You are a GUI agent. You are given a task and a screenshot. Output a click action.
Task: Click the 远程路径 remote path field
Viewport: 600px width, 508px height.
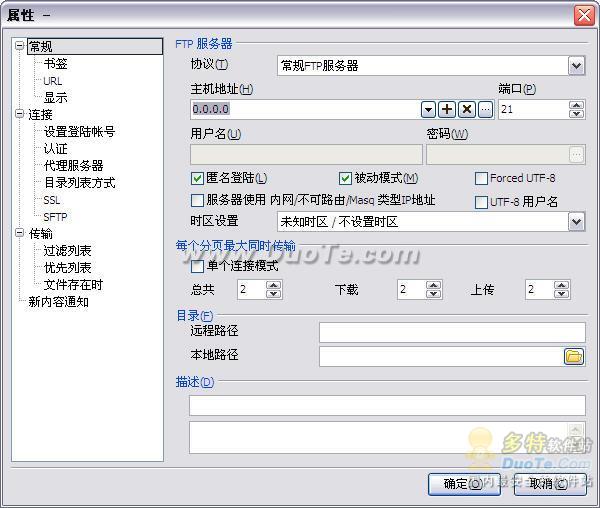tap(452, 332)
